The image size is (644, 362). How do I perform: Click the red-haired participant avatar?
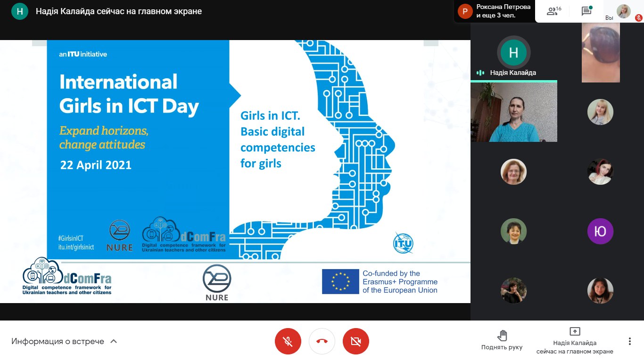click(600, 172)
